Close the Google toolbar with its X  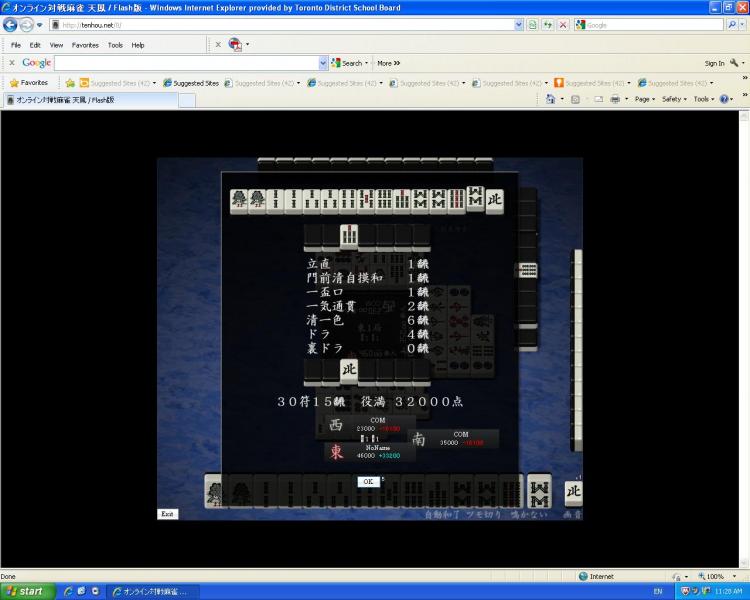pos(12,63)
